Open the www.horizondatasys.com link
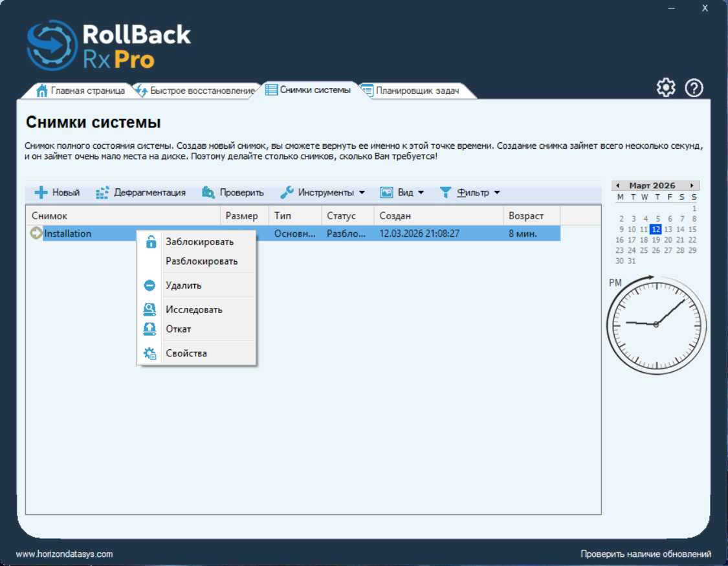This screenshot has height=566, width=728. click(x=64, y=554)
